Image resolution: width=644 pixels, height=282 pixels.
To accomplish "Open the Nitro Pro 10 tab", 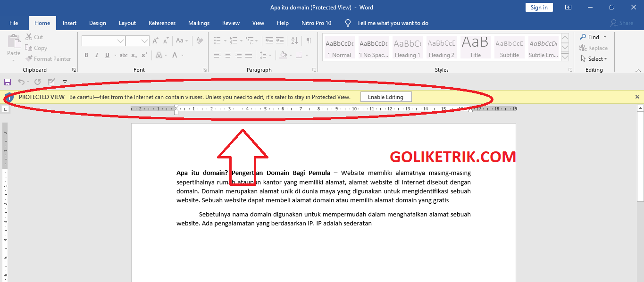I will (317, 23).
